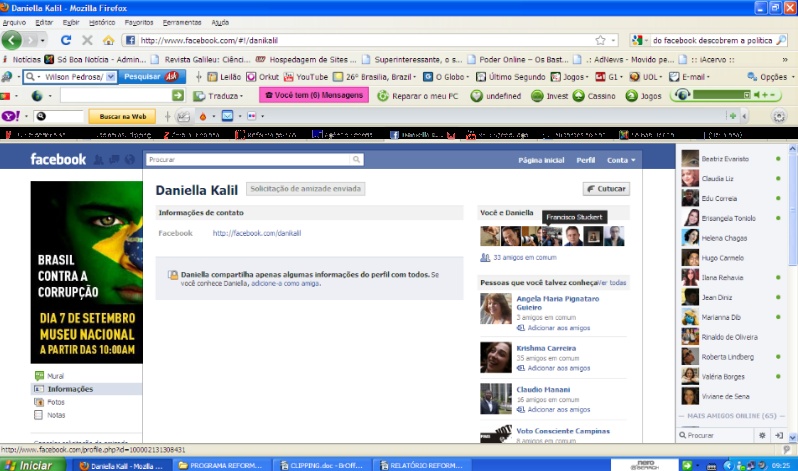Open the Favoritos menu
This screenshot has height=471, width=798.
[x=139, y=22]
